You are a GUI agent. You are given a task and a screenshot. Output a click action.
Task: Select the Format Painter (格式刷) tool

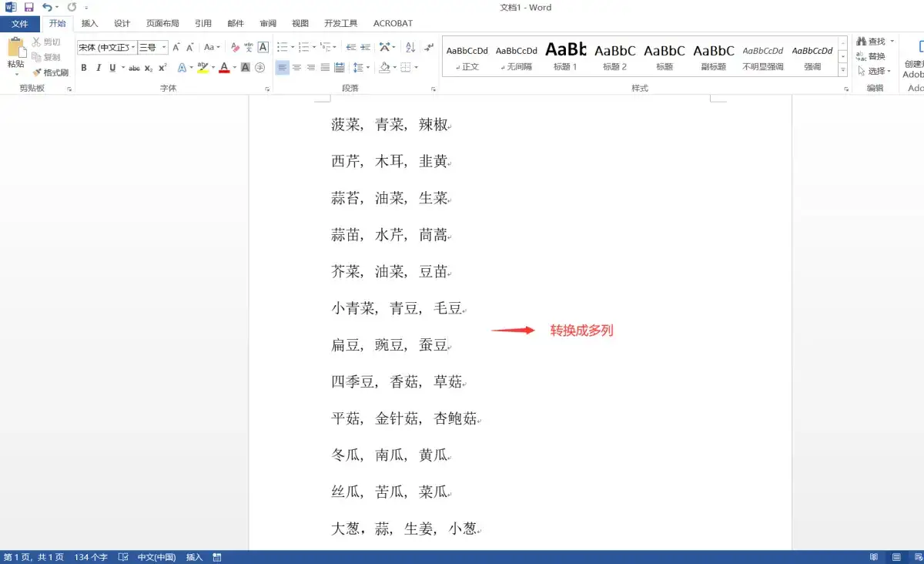(51, 72)
